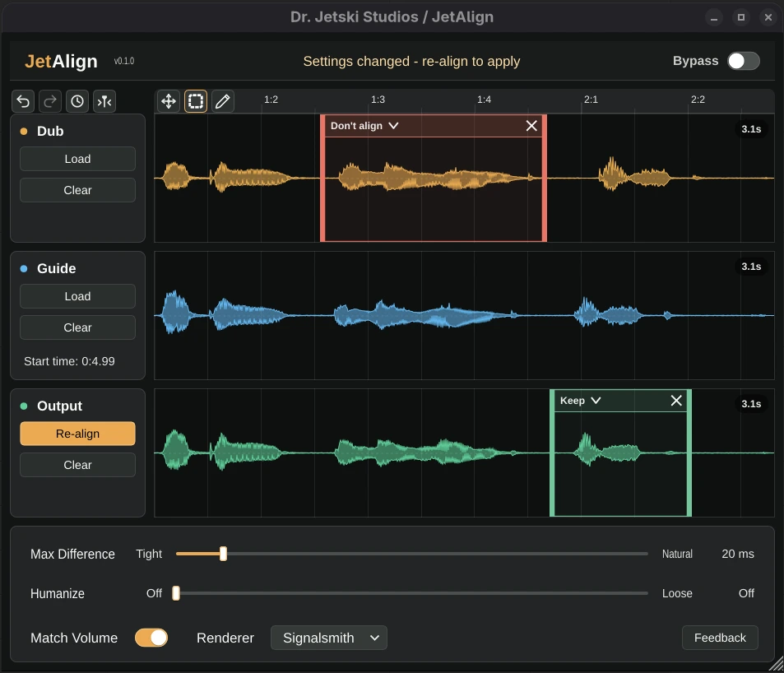Click the blue Guide track color dot
The height and width of the screenshot is (673, 784).
(24, 268)
